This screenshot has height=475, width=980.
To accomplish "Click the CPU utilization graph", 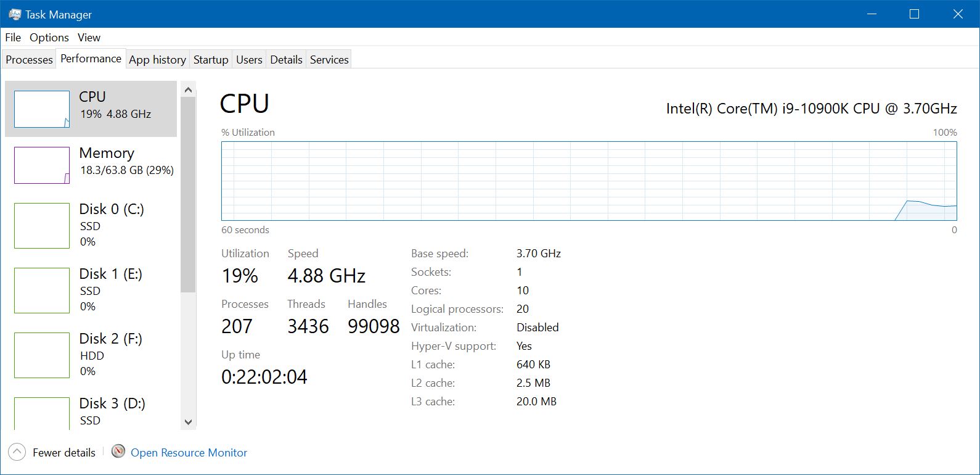I will [x=589, y=181].
